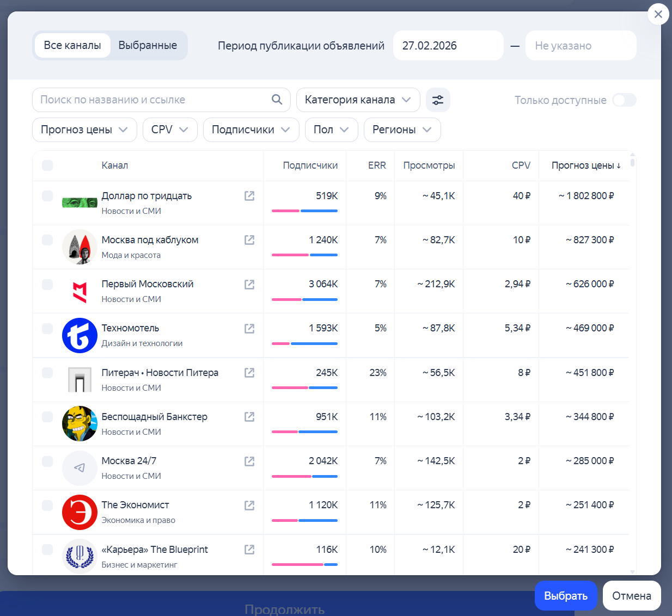
Task: Check the checkbox for Первый Московский
Action: pos(47,284)
